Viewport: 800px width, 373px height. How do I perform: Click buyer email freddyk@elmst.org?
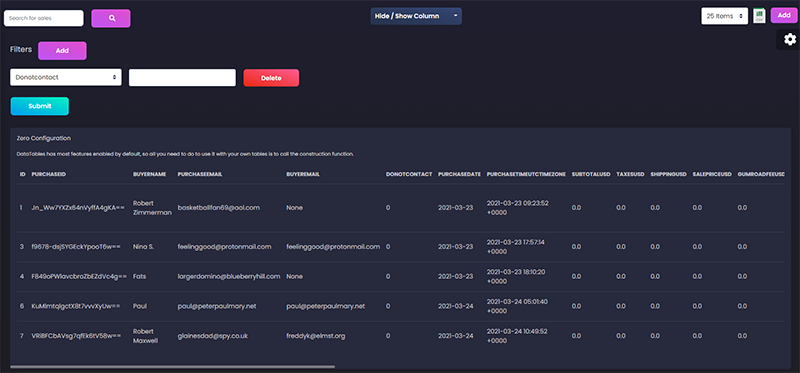tap(316, 336)
